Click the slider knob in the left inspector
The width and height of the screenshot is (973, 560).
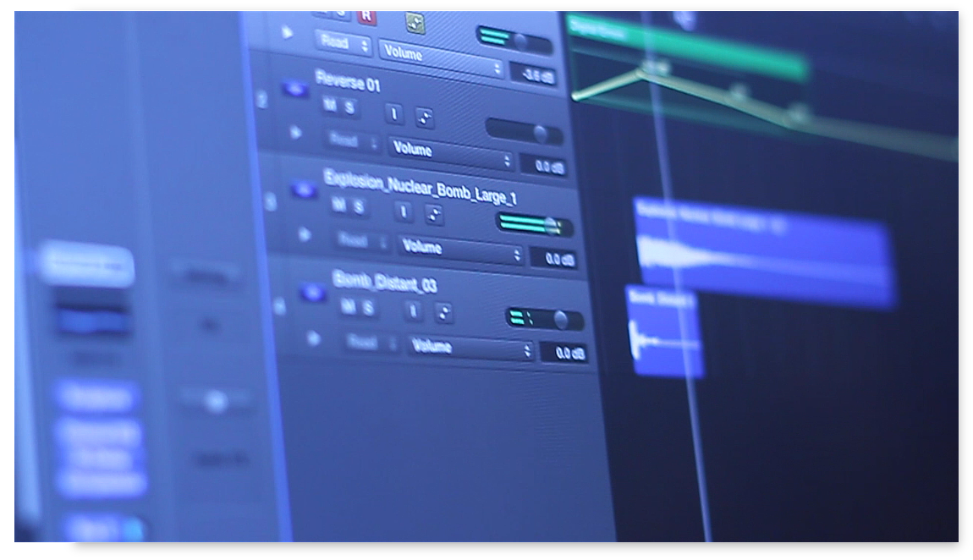216,402
